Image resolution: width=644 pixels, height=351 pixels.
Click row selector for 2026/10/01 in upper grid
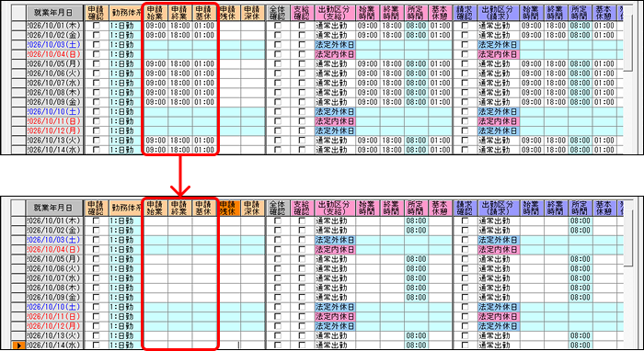pyautogui.click(x=18, y=26)
